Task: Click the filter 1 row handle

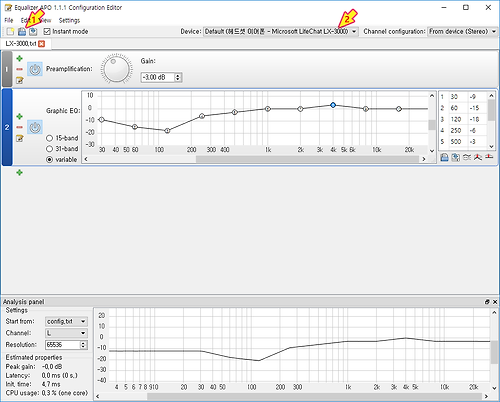Action: (7, 69)
